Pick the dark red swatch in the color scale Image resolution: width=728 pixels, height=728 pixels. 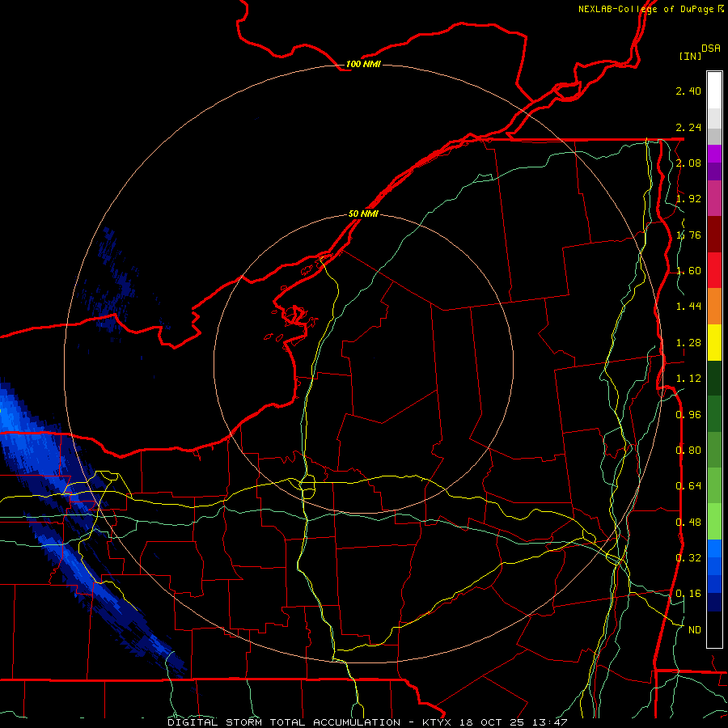pos(714,235)
